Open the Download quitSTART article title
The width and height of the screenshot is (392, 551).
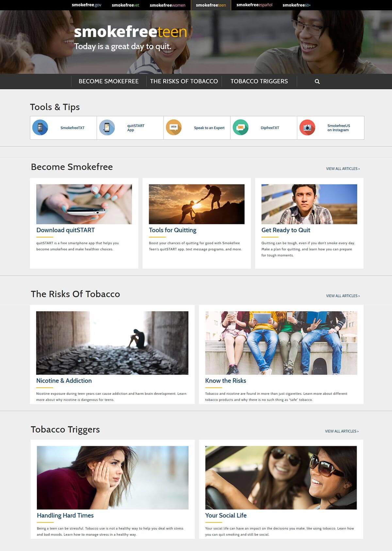65,230
